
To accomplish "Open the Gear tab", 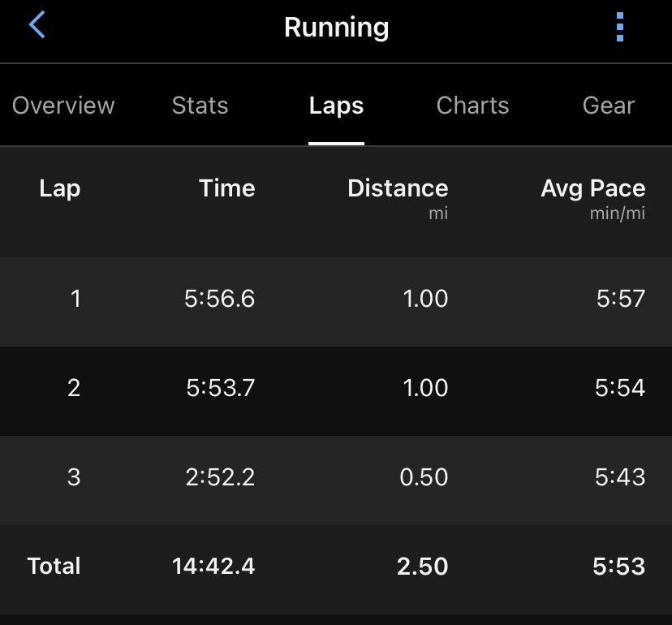I will [609, 106].
